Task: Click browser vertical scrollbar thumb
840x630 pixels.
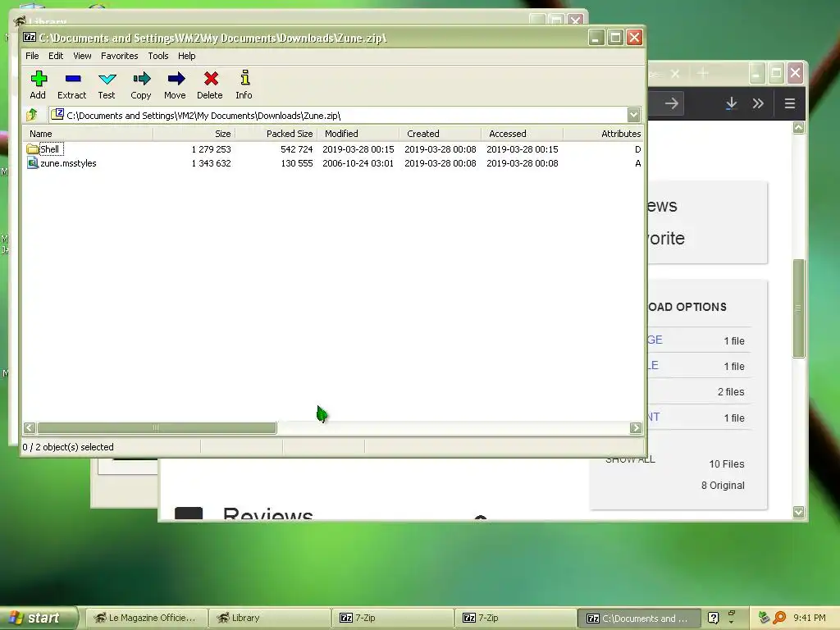Action: (x=799, y=308)
